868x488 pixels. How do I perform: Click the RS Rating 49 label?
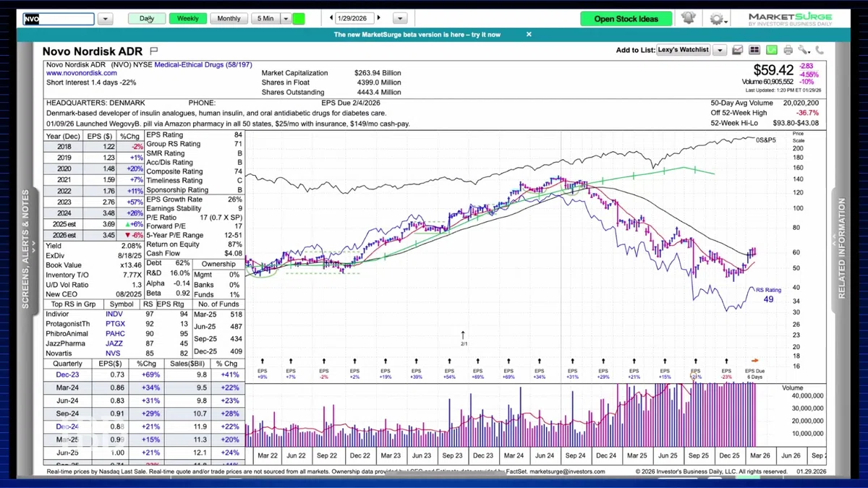pyautogui.click(x=768, y=294)
